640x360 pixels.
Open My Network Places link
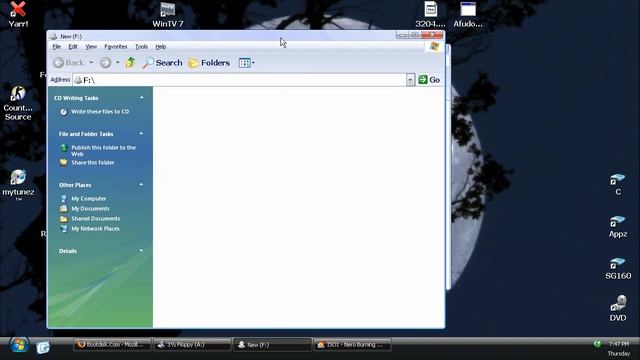pos(95,229)
